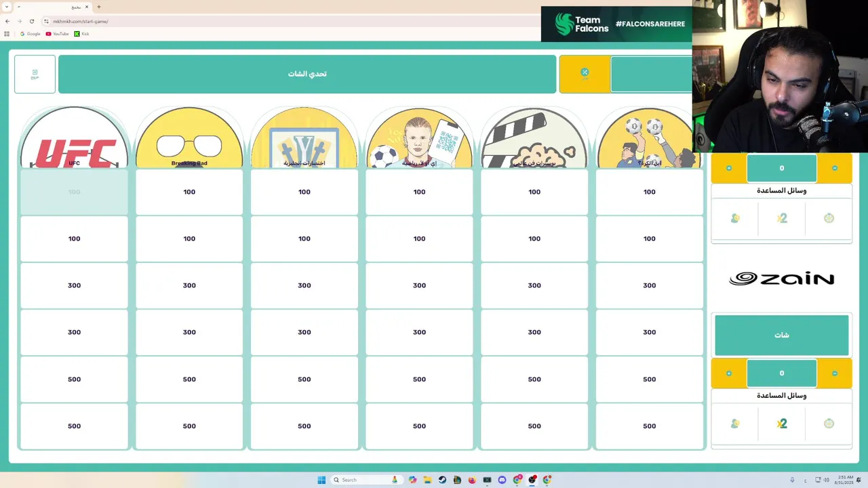Pick the upper 100 tile under أين الكرة؟
Screen dimensions: 868x488
[649, 192]
